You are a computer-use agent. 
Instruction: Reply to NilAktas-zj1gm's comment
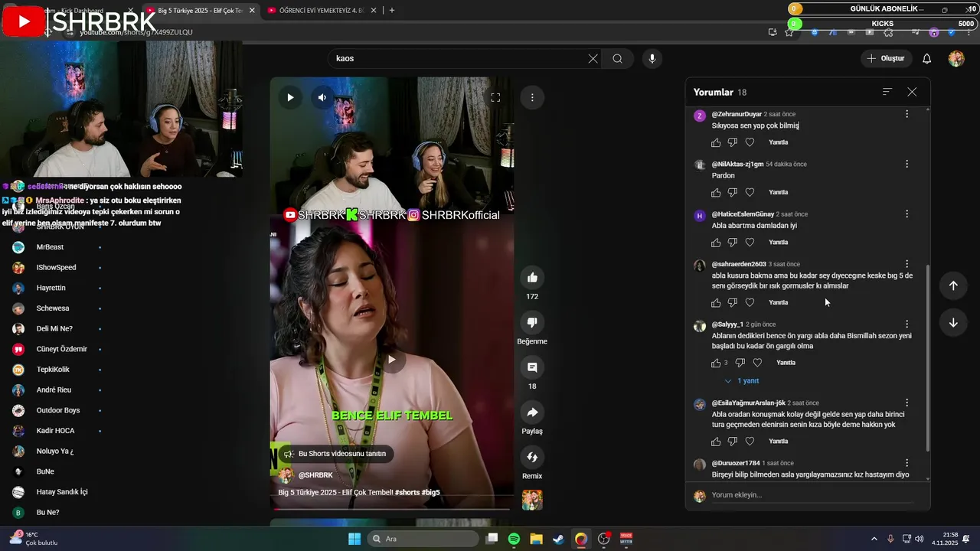click(x=778, y=192)
